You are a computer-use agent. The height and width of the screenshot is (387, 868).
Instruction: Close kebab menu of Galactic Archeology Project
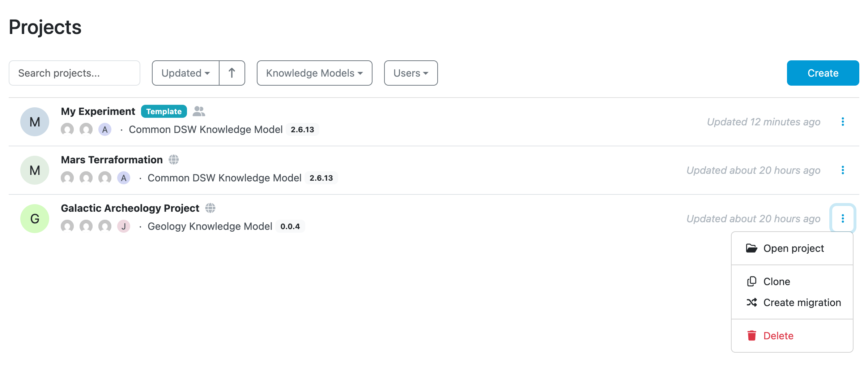point(843,219)
